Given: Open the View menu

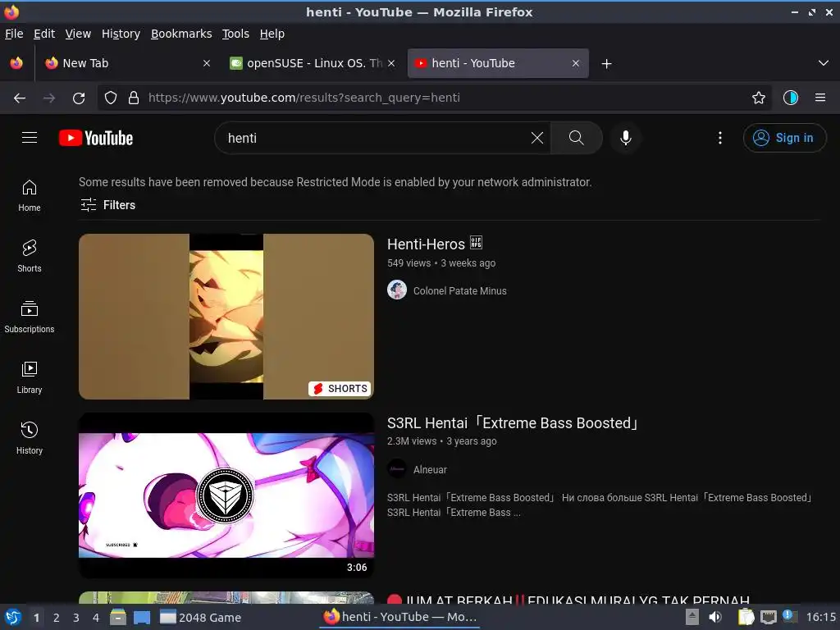Looking at the screenshot, I should [78, 34].
